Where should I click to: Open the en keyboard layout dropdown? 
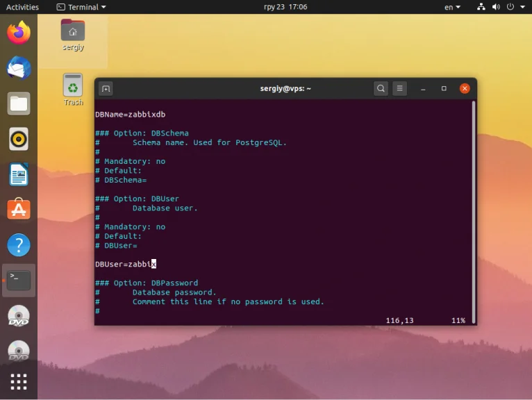click(452, 7)
